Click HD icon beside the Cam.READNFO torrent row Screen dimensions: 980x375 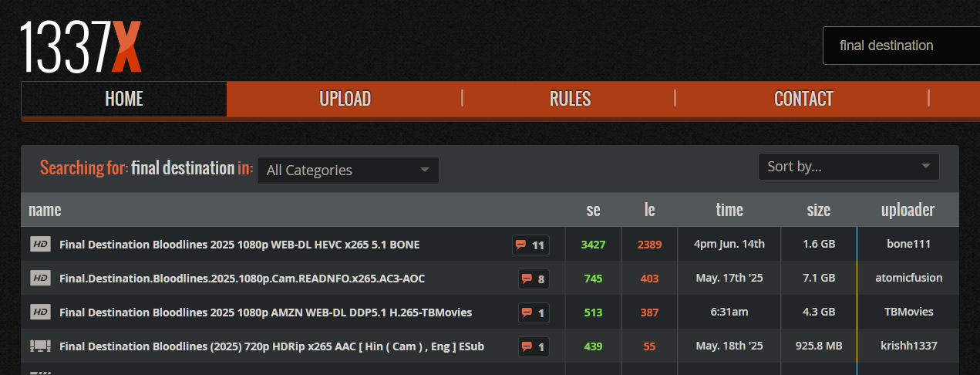point(40,278)
